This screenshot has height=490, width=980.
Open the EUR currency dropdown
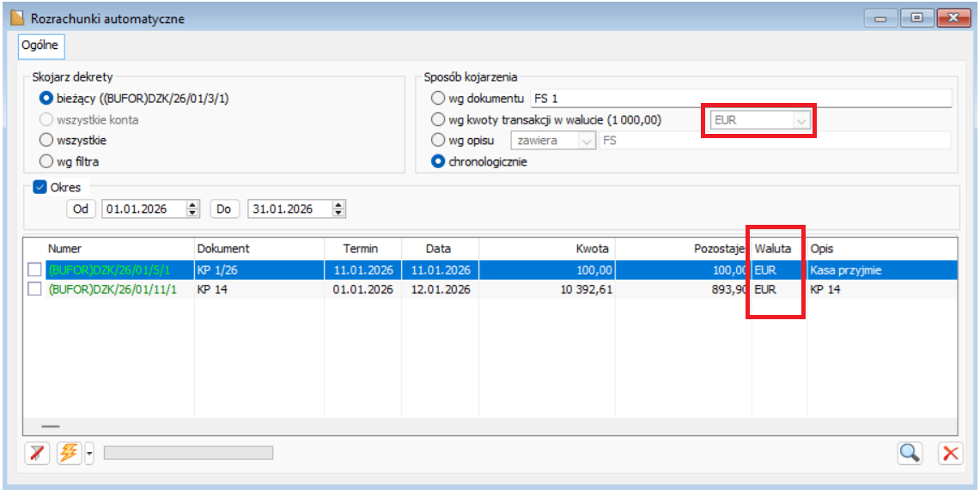click(800, 120)
